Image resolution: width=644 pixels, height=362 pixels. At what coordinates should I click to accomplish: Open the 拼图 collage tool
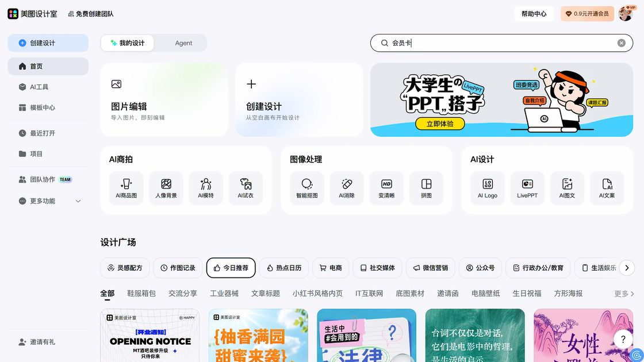point(426,188)
